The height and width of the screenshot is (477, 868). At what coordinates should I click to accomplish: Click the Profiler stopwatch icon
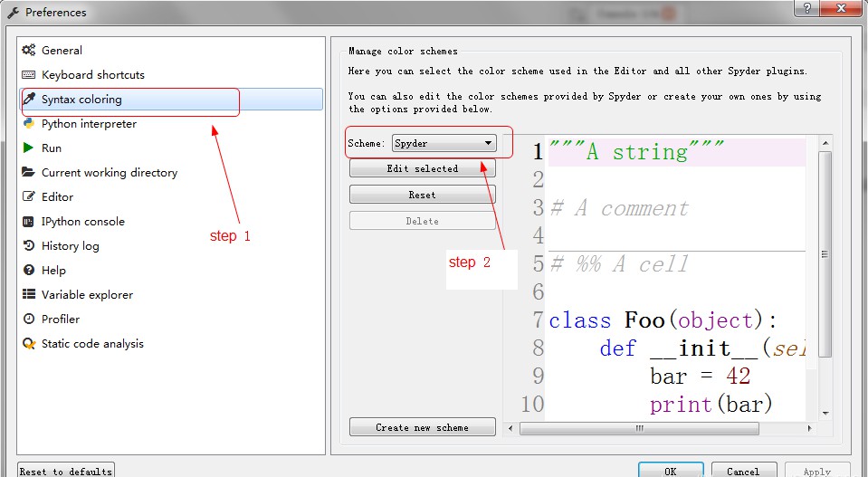point(28,319)
